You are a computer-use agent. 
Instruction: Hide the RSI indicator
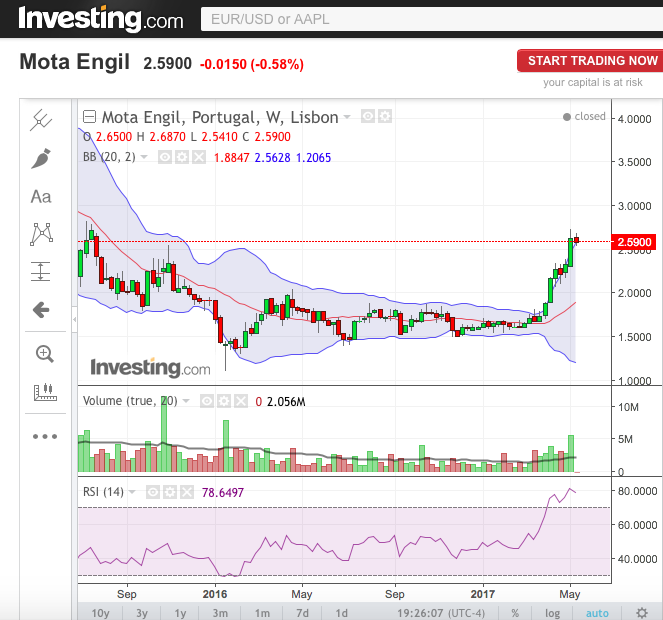click(x=153, y=492)
